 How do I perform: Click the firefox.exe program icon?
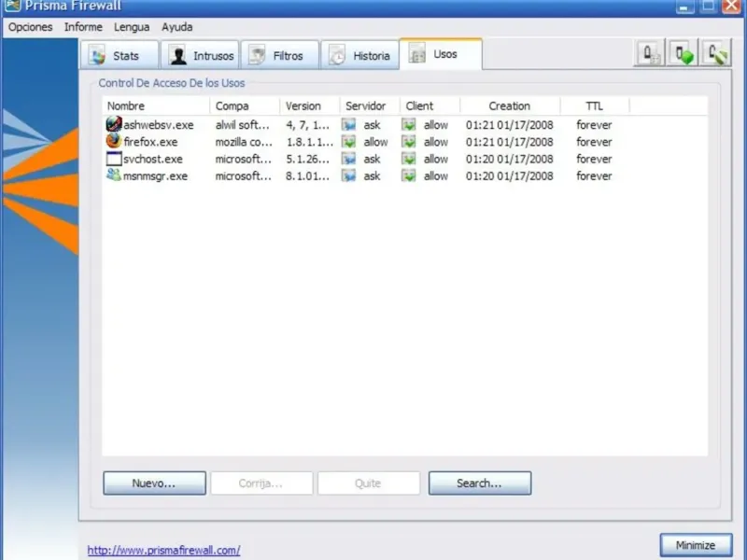(x=114, y=141)
